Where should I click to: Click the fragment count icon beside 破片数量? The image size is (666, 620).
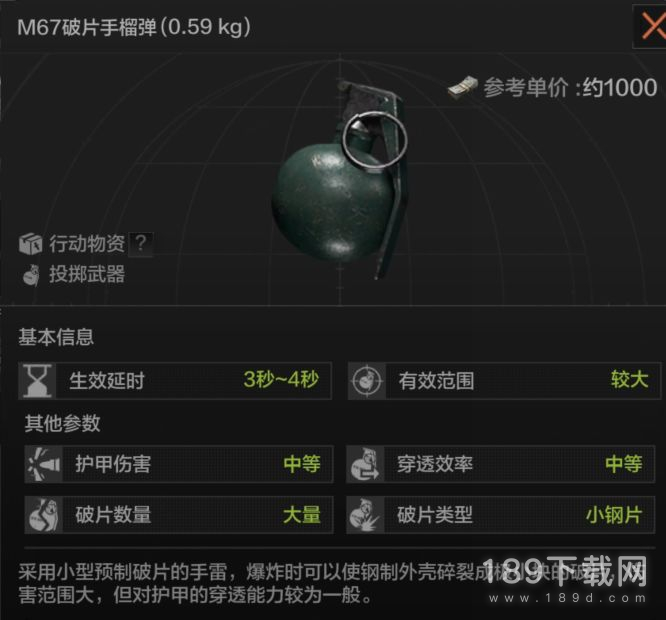[x=44, y=515]
